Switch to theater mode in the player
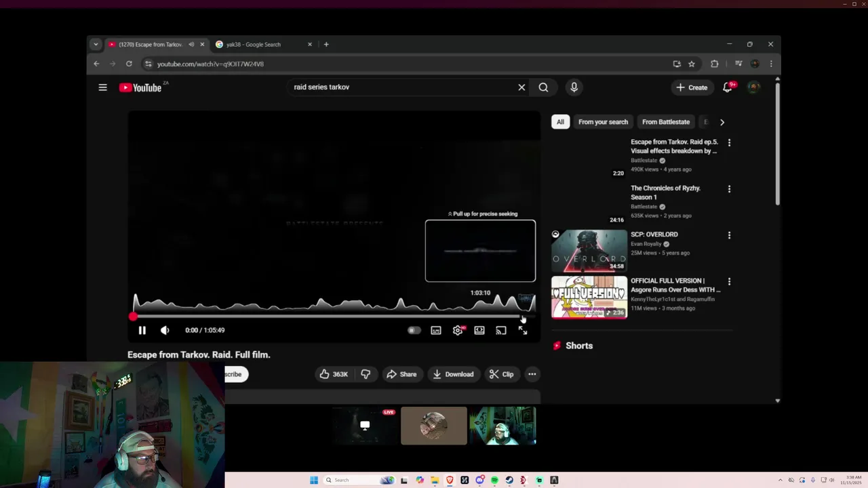This screenshot has height=488, width=868. point(479,330)
